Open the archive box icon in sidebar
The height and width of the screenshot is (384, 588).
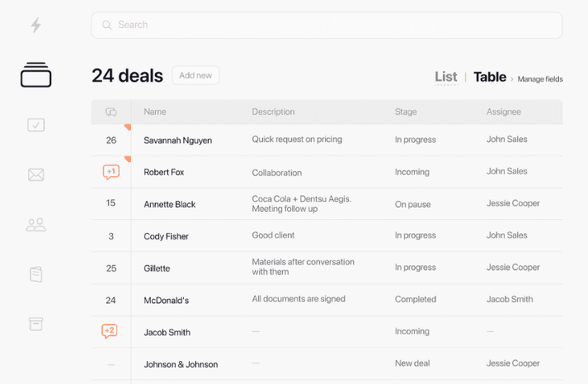36,324
